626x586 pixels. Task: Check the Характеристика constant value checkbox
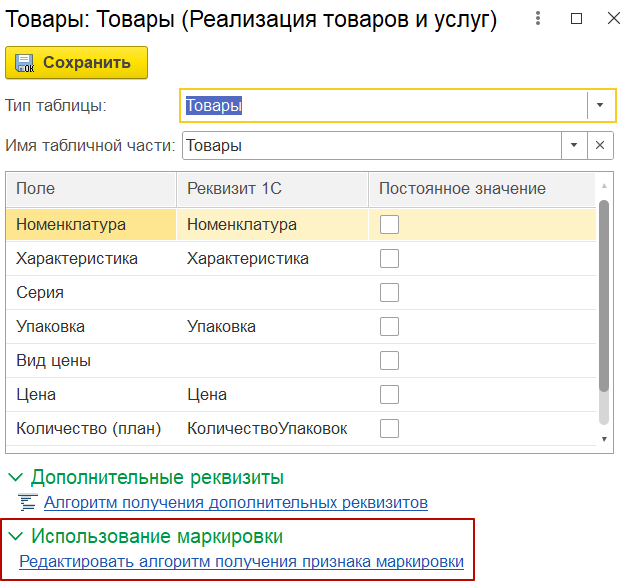(x=389, y=259)
